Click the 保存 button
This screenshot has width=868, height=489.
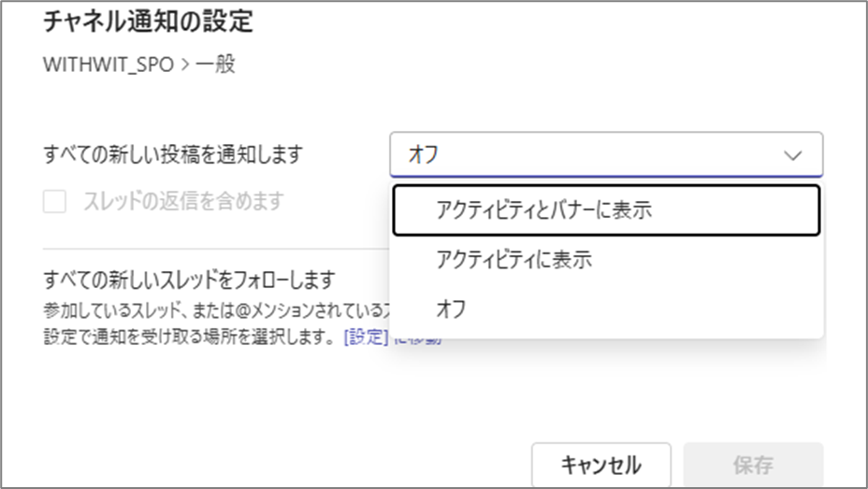coord(753,465)
